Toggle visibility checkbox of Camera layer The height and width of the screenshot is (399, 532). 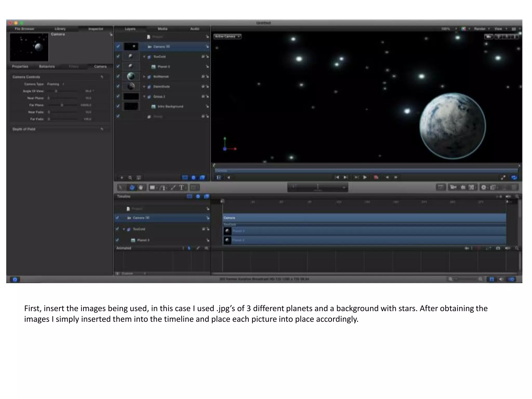118,46
